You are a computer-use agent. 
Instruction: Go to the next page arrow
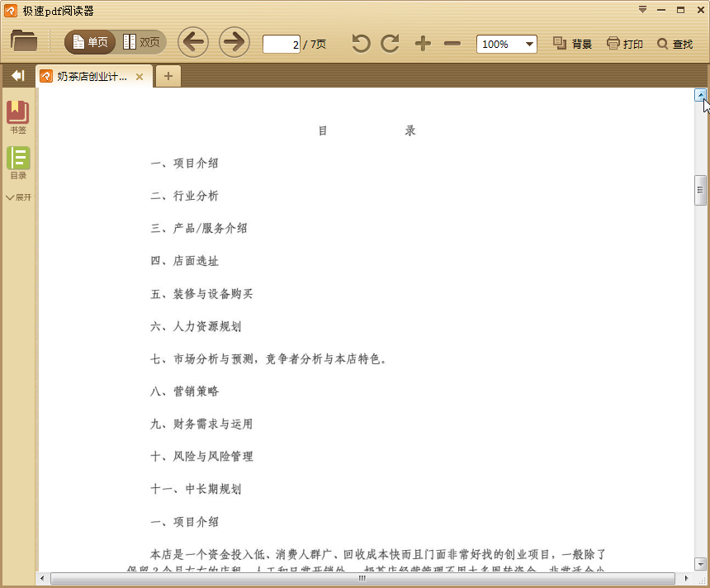(234, 42)
